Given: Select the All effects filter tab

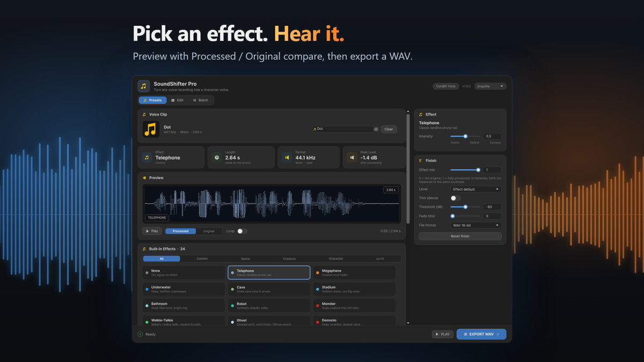Looking at the screenshot, I should click(162, 258).
